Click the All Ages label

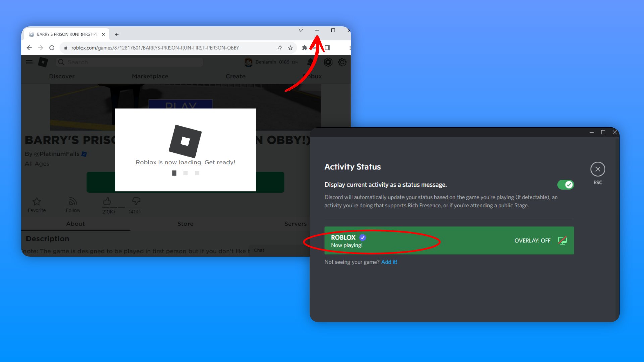click(x=37, y=164)
